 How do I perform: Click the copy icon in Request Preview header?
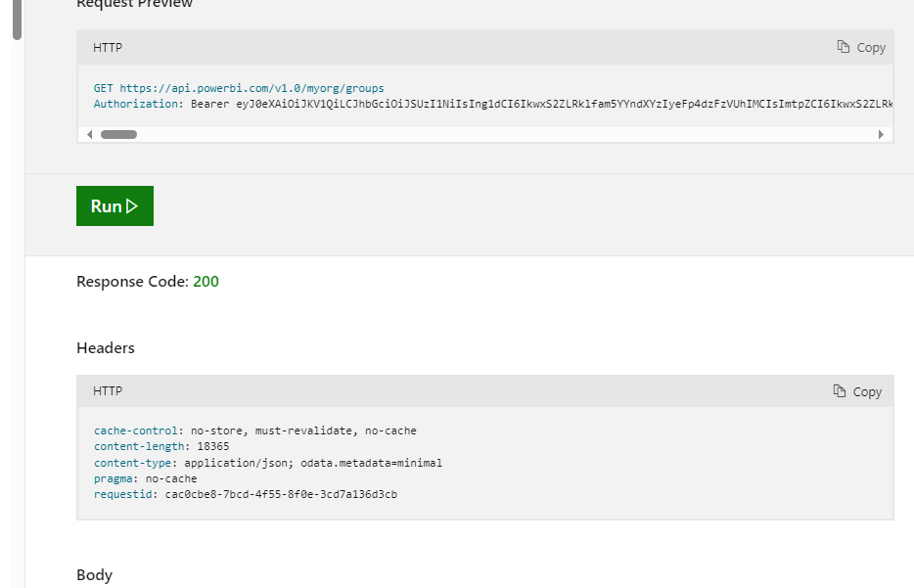click(844, 47)
